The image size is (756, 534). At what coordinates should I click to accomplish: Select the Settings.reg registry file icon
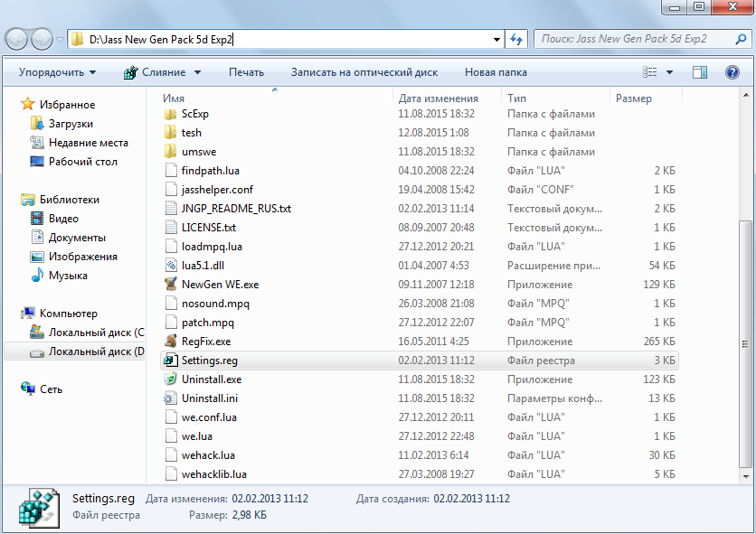pos(171,360)
